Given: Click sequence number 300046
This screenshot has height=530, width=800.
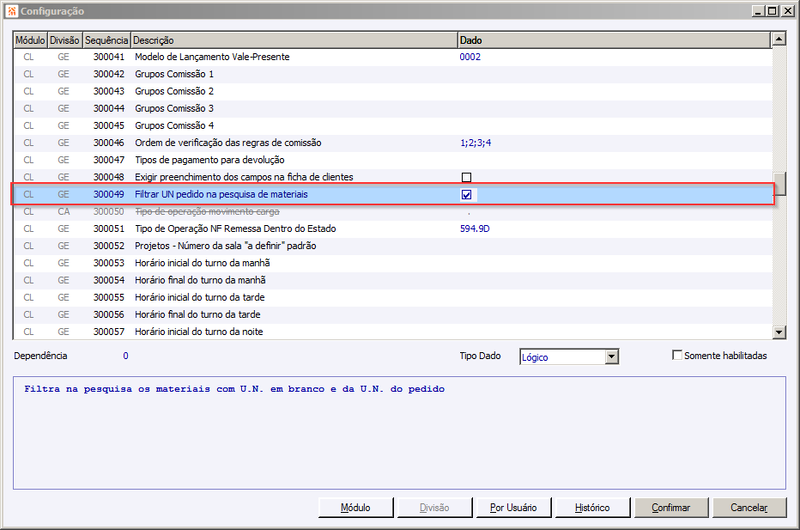Looking at the screenshot, I should (109, 143).
